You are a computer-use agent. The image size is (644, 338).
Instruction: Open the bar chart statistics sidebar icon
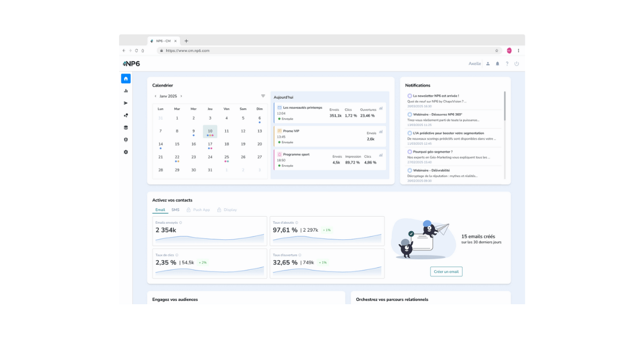pyautogui.click(x=126, y=91)
